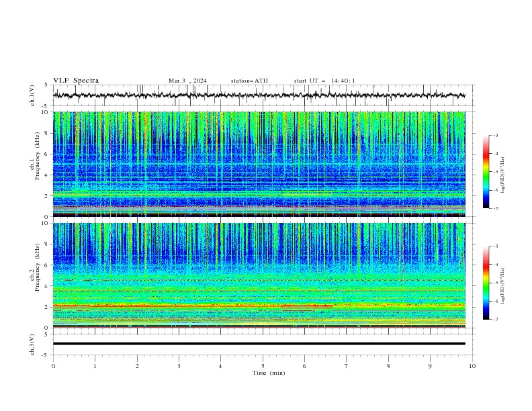Click the "-5" tick on ch.2 colorbar

click(496, 283)
